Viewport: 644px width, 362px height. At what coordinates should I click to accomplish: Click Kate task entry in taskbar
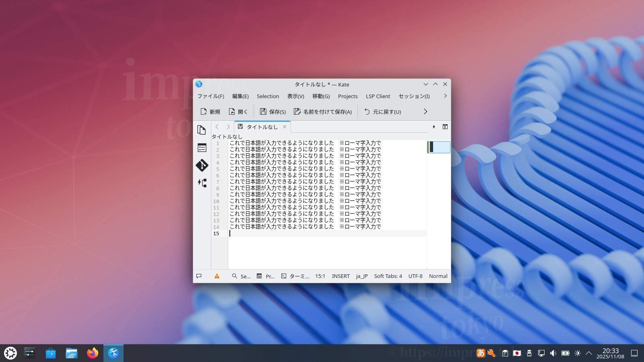[114, 353]
